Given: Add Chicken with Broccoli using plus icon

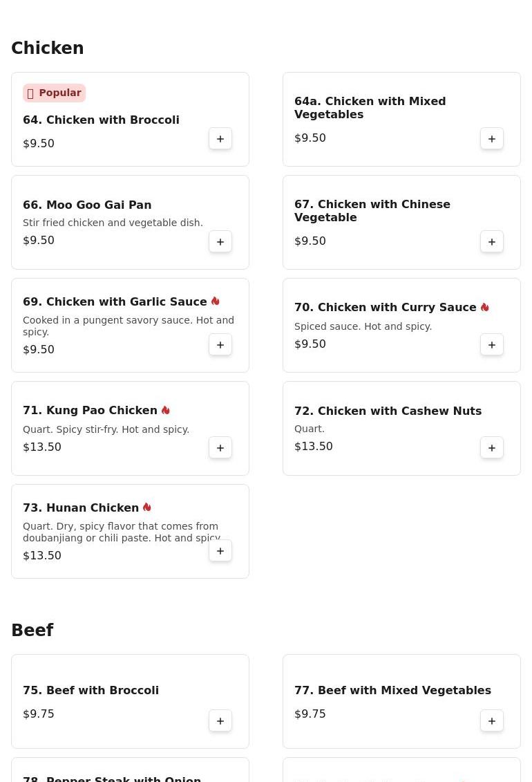Looking at the screenshot, I should pos(220,139).
